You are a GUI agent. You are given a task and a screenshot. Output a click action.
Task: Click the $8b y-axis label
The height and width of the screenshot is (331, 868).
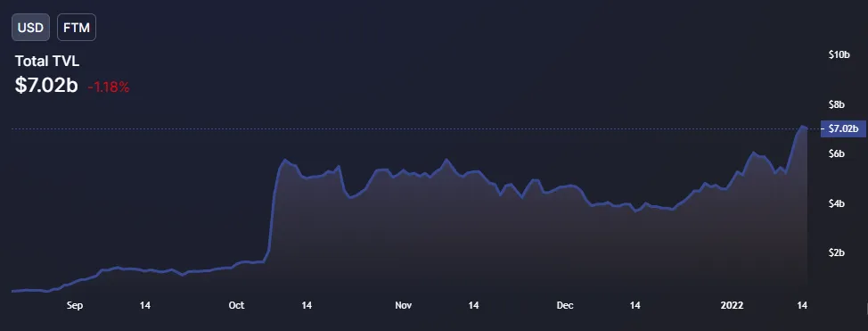coord(837,104)
